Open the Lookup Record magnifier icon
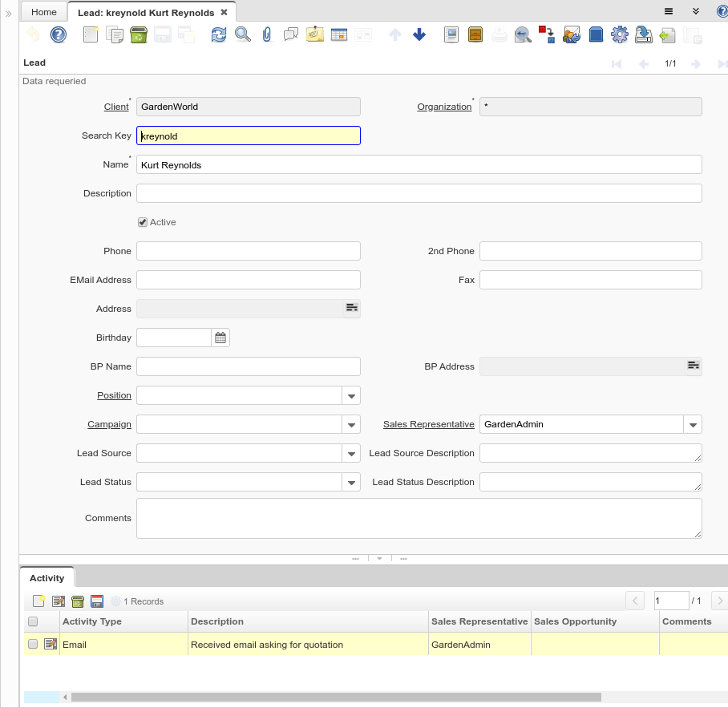This screenshot has height=708, width=728. [242, 34]
